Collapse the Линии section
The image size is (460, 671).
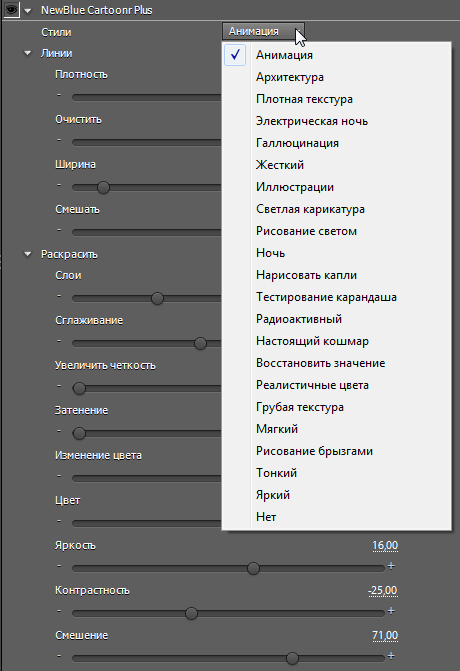(28, 53)
